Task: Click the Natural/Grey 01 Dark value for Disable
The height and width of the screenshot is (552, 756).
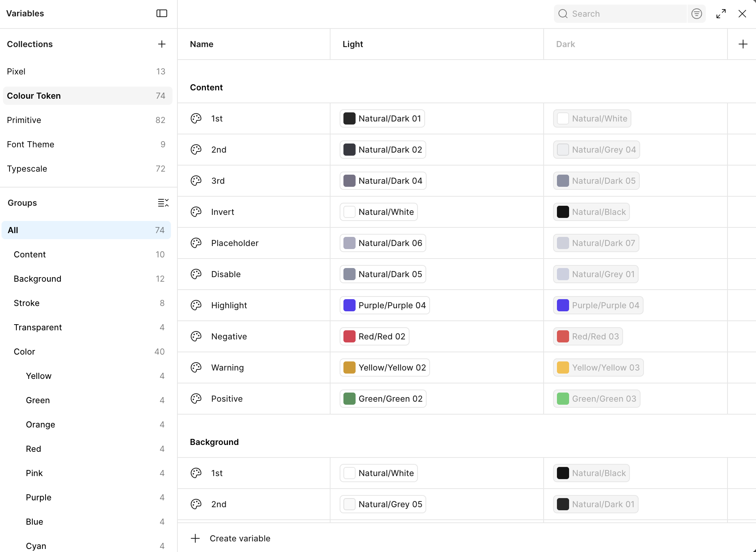Action: pyautogui.click(x=596, y=274)
